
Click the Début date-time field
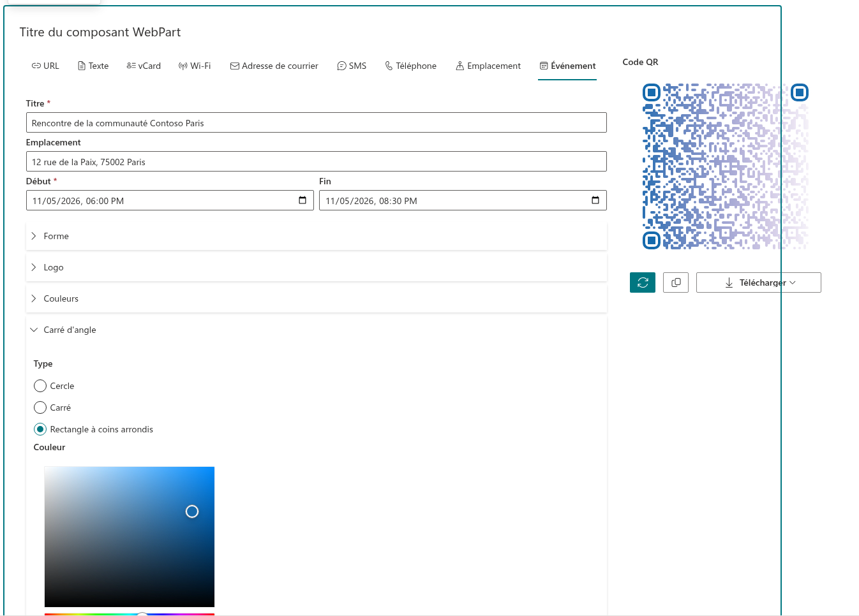169,200
